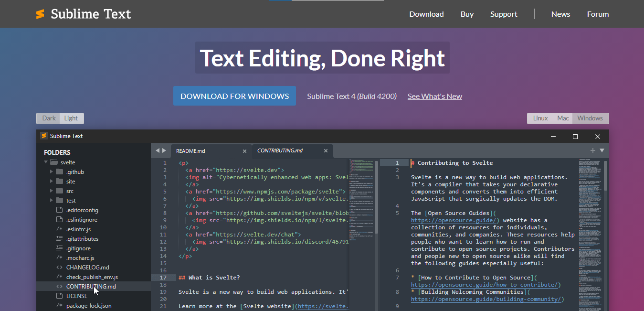The width and height of the screenshot is (644, 311).
Task: Show the Windows screenshot
Action: point(590,118)
